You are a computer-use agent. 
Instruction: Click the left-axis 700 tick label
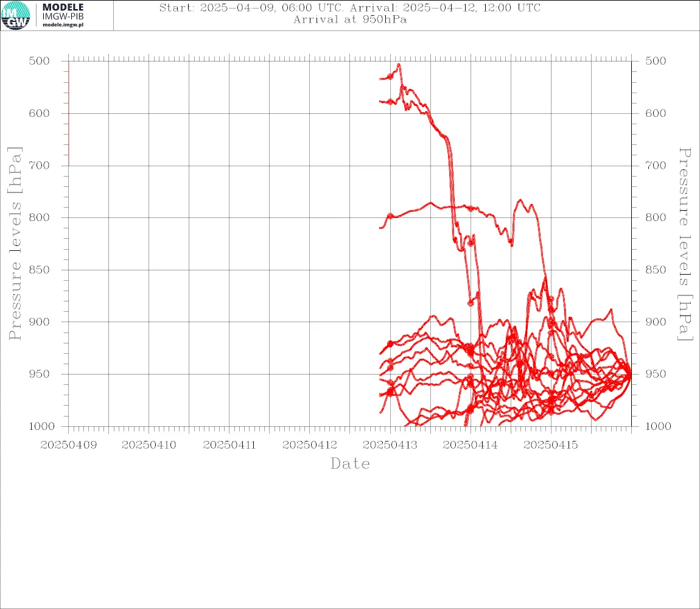point(40,166)
